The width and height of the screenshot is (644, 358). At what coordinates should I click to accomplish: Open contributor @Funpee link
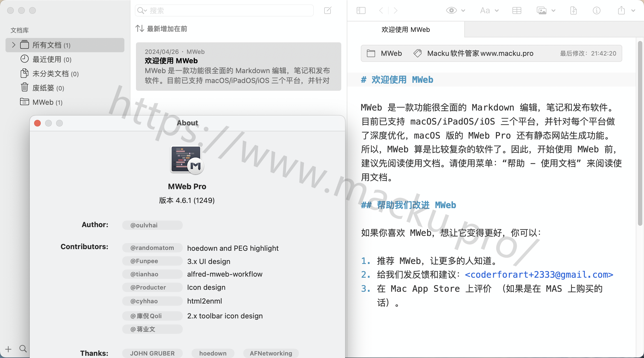click(152, 261)
